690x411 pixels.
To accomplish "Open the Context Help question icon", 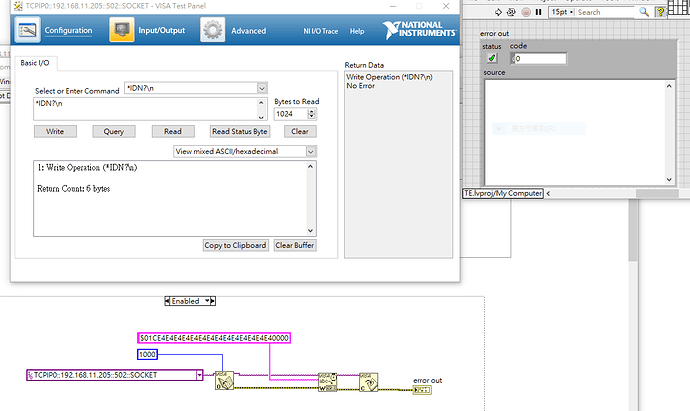I will click(660, 12).
